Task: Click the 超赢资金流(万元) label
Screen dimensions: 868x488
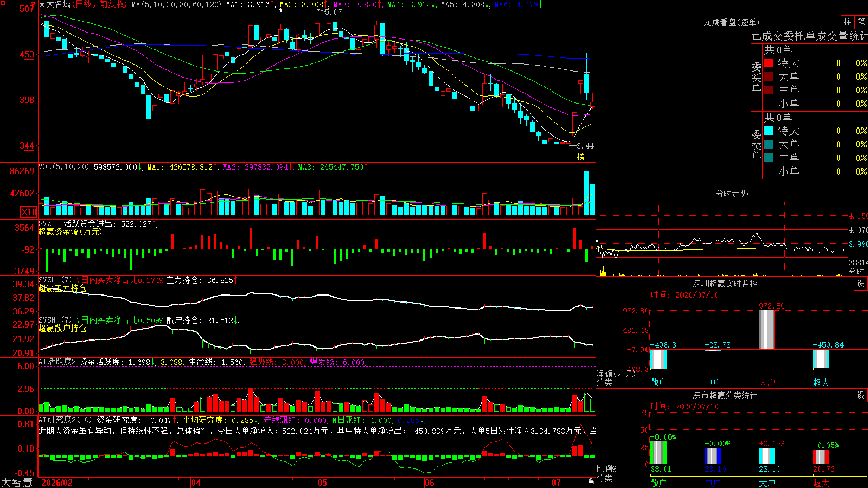Action: (x=70, y=232)
